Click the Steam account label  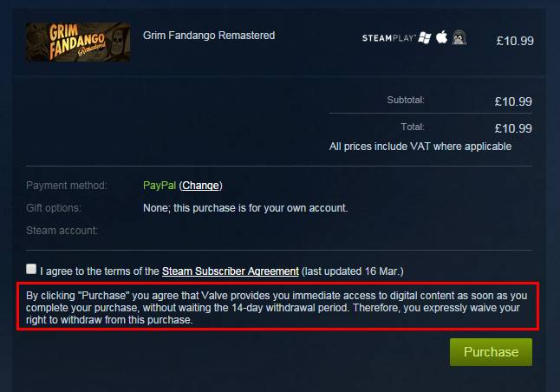[x=62, y=231]
